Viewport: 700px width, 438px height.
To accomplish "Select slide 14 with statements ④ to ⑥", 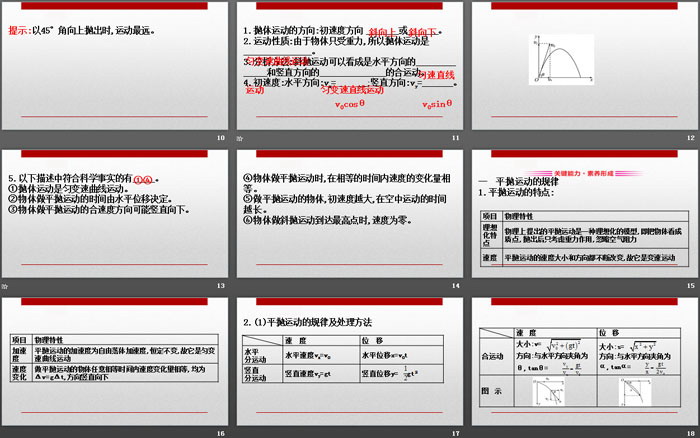I will click(x=350, y=214).
